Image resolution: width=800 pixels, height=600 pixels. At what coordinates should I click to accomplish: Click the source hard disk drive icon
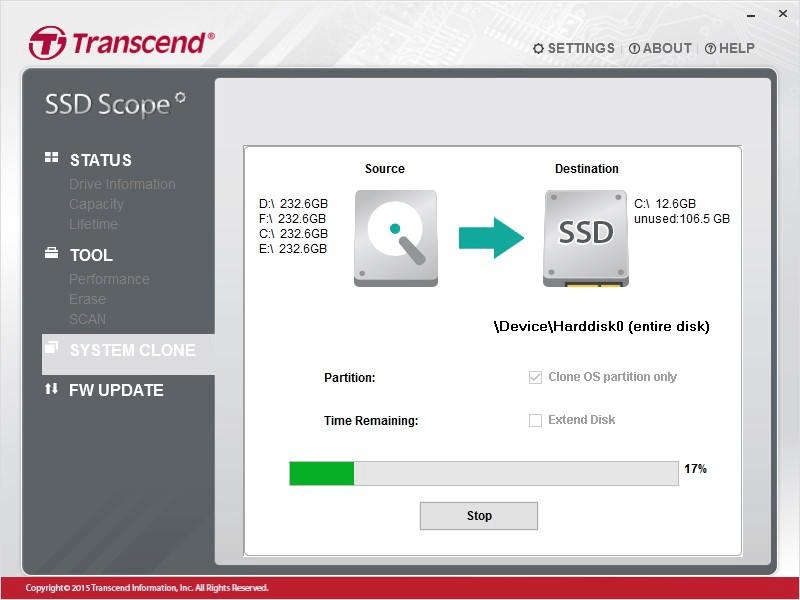(396, 238)
